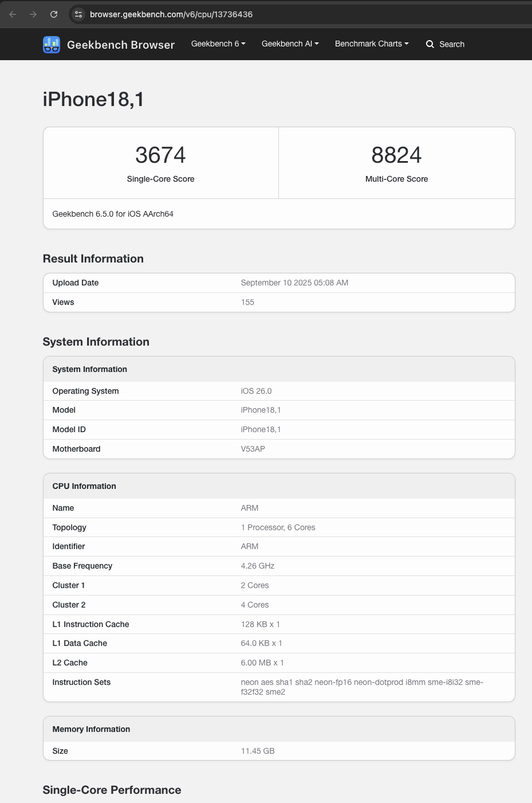Image resolution: width=532 pixels, height=803 pixels.
Task: Click the browser forward arrow
Action: (33, 14)
